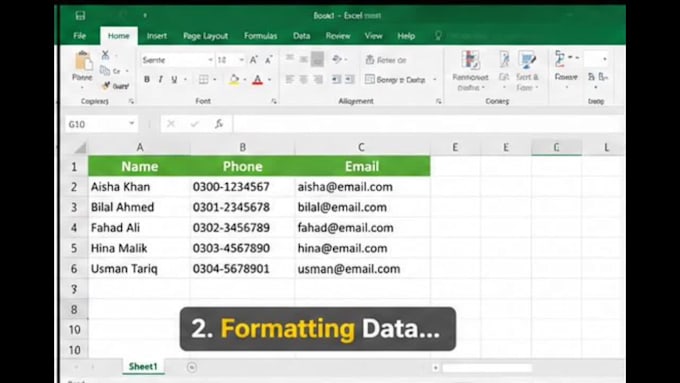
Task: Select the Sheet1 tab
Action: click(x=143, y=366)
